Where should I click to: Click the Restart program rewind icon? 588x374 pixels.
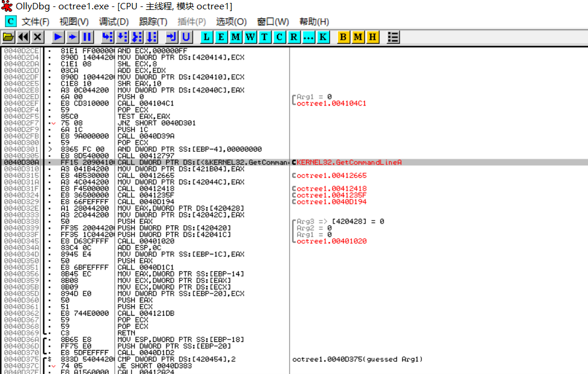pyautogui.click(x=23, y=37)
